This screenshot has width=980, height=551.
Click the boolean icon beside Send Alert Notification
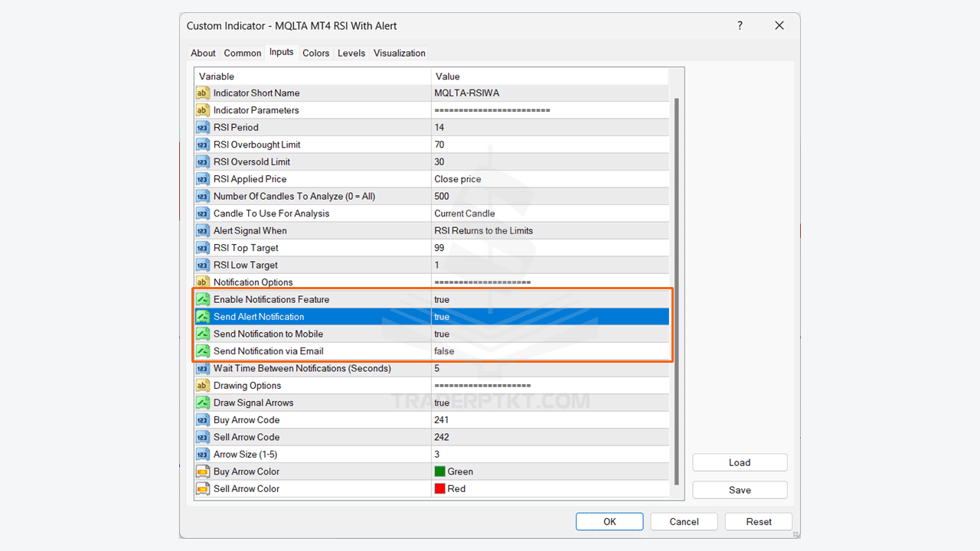point(203,317)
